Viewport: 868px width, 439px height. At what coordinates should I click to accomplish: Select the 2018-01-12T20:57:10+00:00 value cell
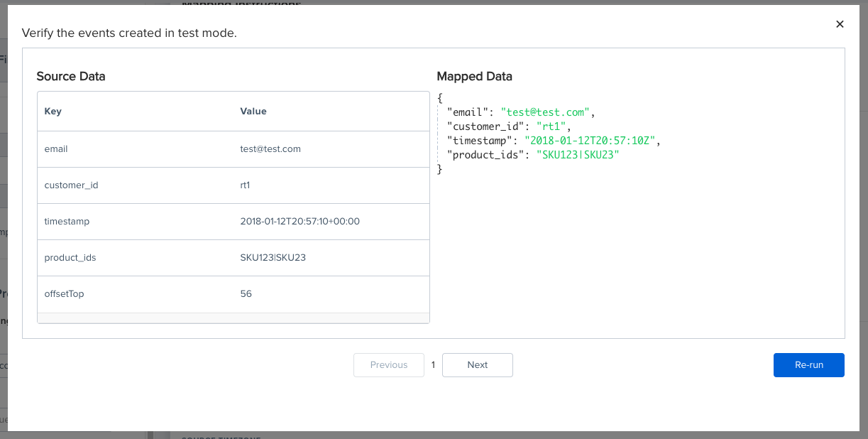click(331, 222)
